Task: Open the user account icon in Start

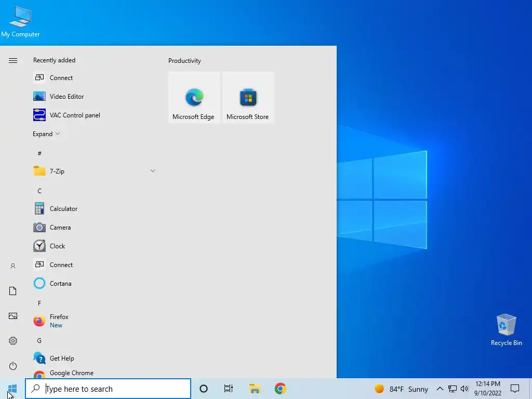Action: coord(13,266)
